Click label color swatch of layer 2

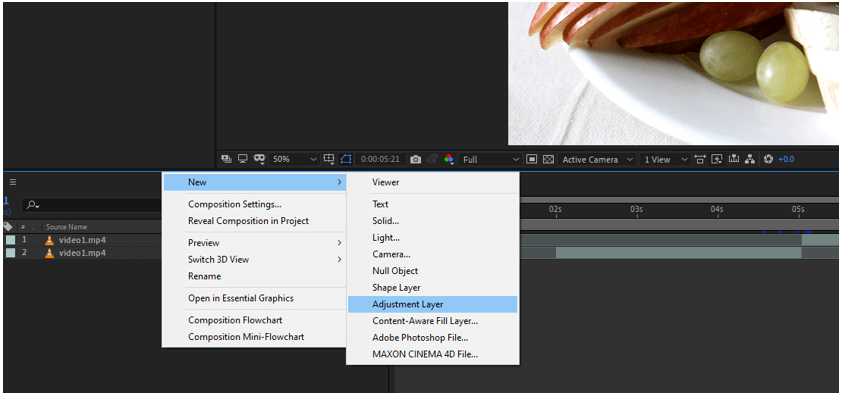click(10, 253)
